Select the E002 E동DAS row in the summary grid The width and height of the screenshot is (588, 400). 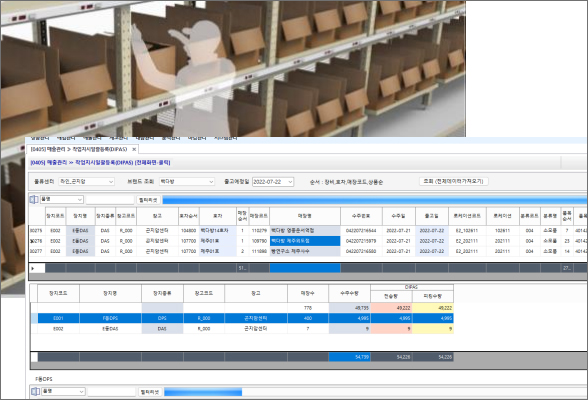pos(246,329)
